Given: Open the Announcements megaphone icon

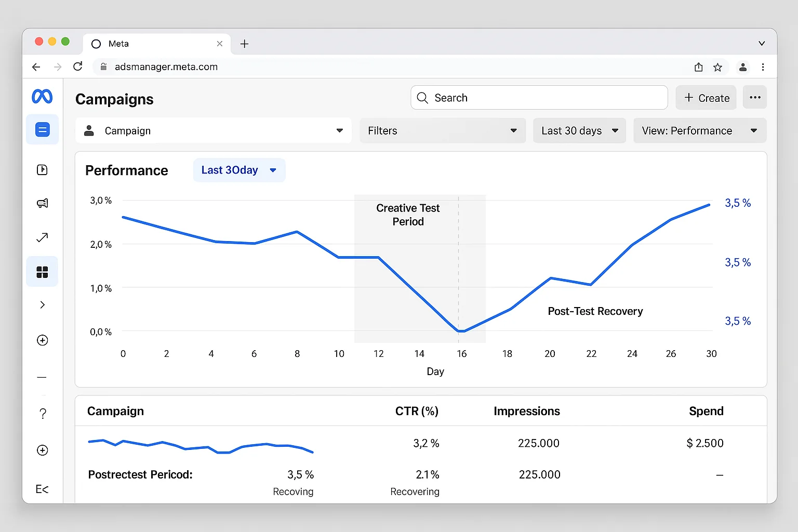Looking at the screenshot, I should [x=42, y=203].
